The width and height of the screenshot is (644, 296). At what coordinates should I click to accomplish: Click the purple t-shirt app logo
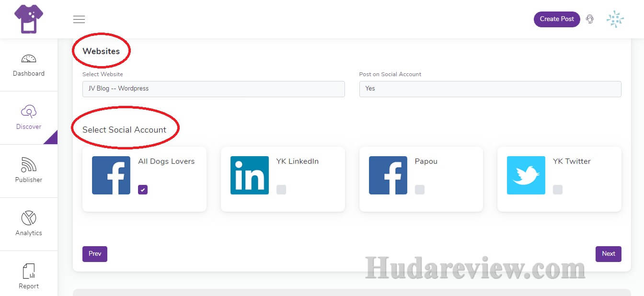point(29,19)
